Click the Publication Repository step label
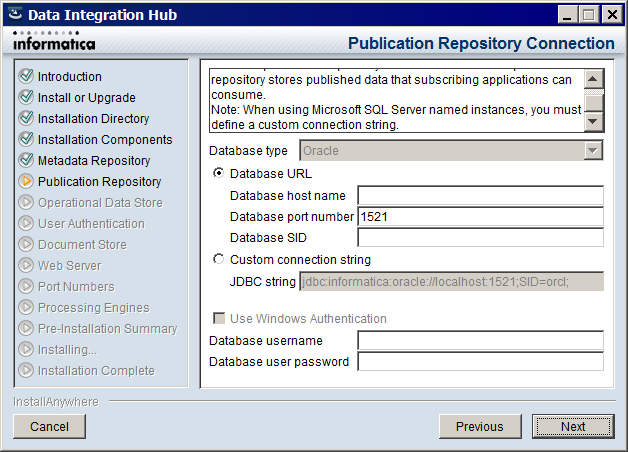 tap(99, 182)
